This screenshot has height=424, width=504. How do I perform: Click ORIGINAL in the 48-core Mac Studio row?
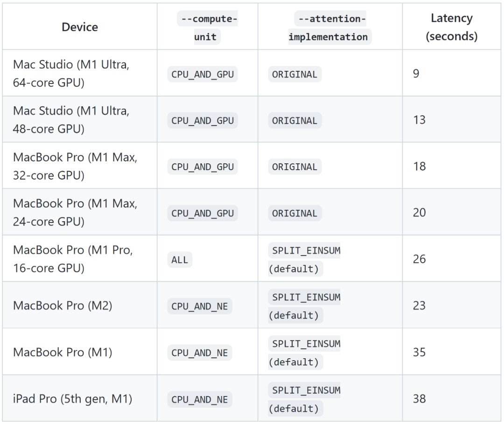coord(294,120)
